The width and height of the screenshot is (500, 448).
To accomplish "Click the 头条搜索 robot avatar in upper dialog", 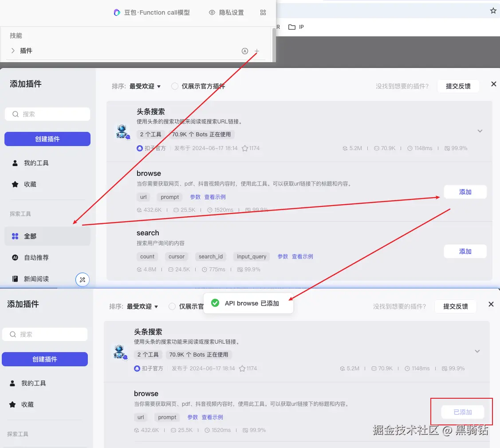I will [x=123, y=131].
